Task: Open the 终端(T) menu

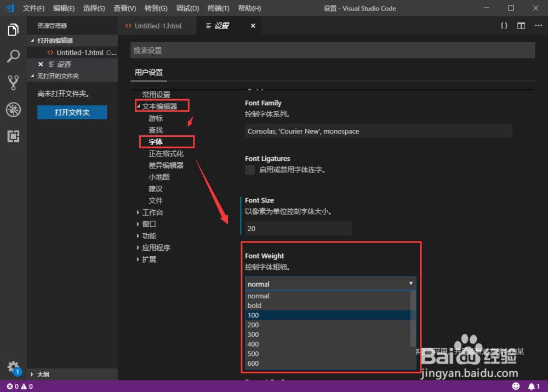Action: point(219,8)
